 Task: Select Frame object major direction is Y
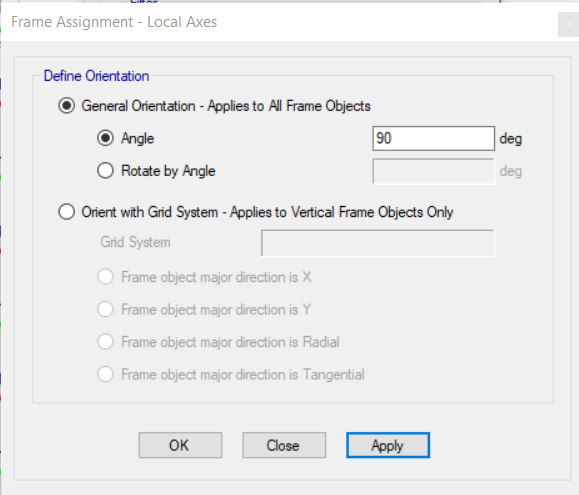click(105, 309)
